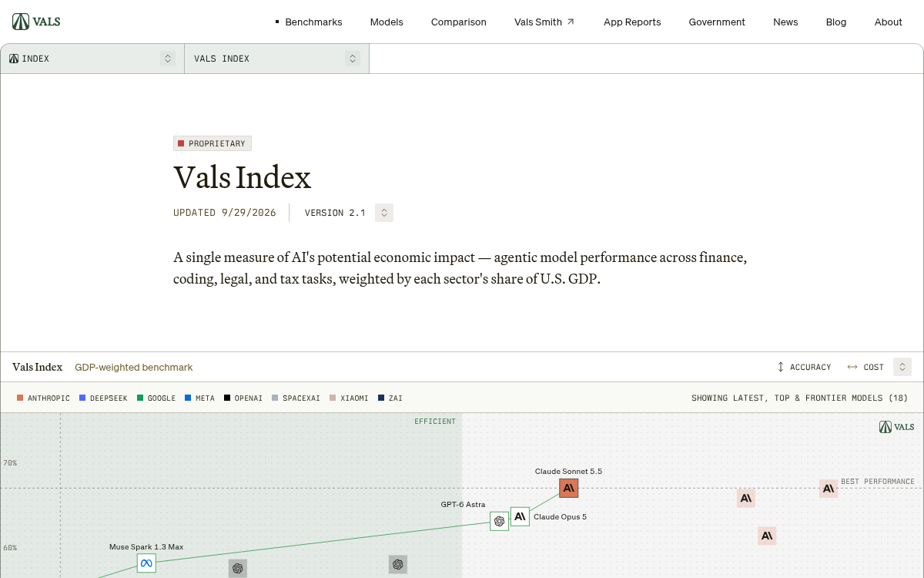This screenshot has width=924, height=578.
Task: Open the Benchmarks menu item
Action: click(309, 22)
